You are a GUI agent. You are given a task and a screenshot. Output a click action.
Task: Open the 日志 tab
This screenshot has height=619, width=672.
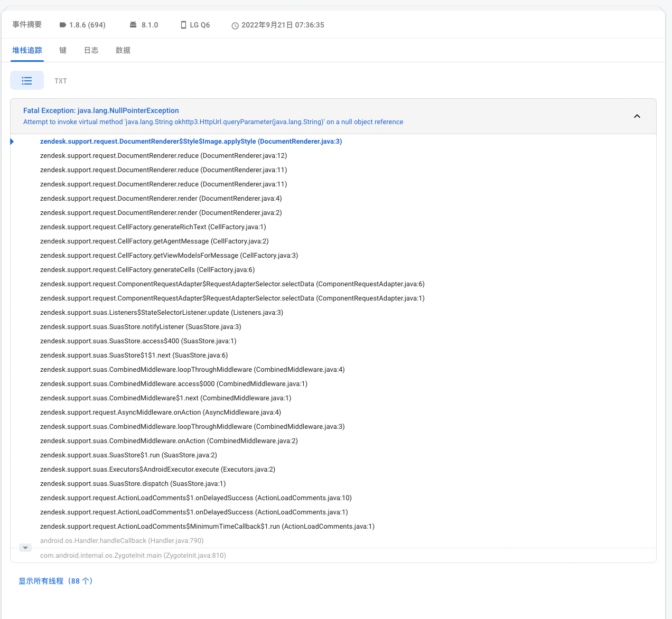(x=91, y=50)
